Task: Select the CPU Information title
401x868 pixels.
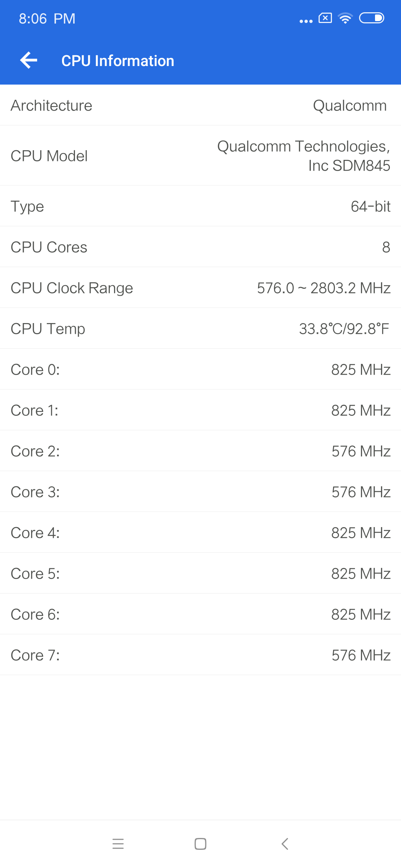Action: [x=118, y=61]
